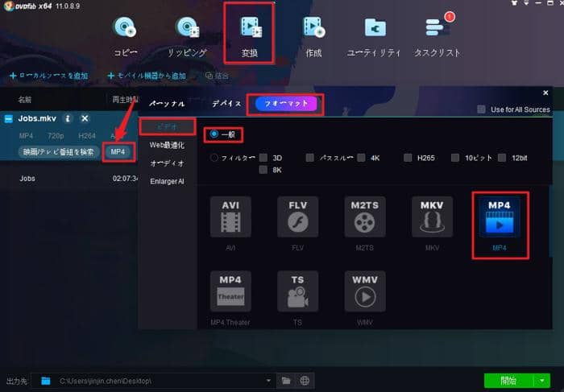The image size is (564, 392).
Task: Enable the 12bit filter checkbox
Action: [502, 158]
